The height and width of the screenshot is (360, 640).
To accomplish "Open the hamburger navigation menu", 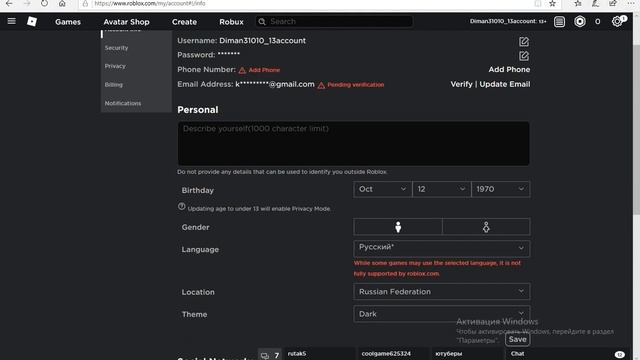I will coord(11,21).
